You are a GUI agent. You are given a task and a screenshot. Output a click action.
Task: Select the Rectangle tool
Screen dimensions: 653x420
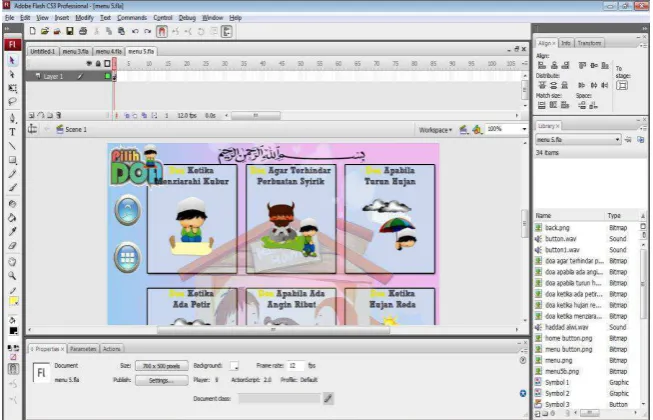point(12,160)
